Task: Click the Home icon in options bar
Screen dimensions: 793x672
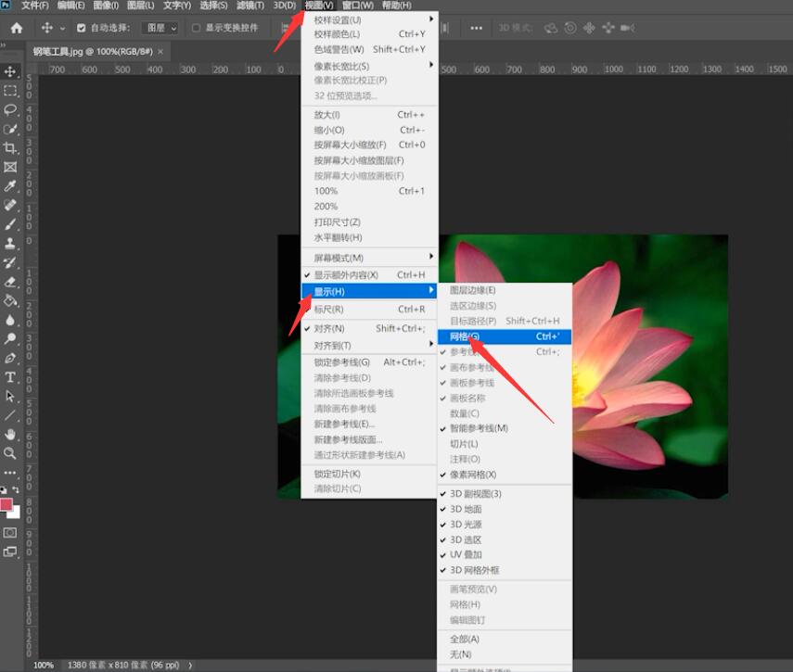Action: [17, 28]
